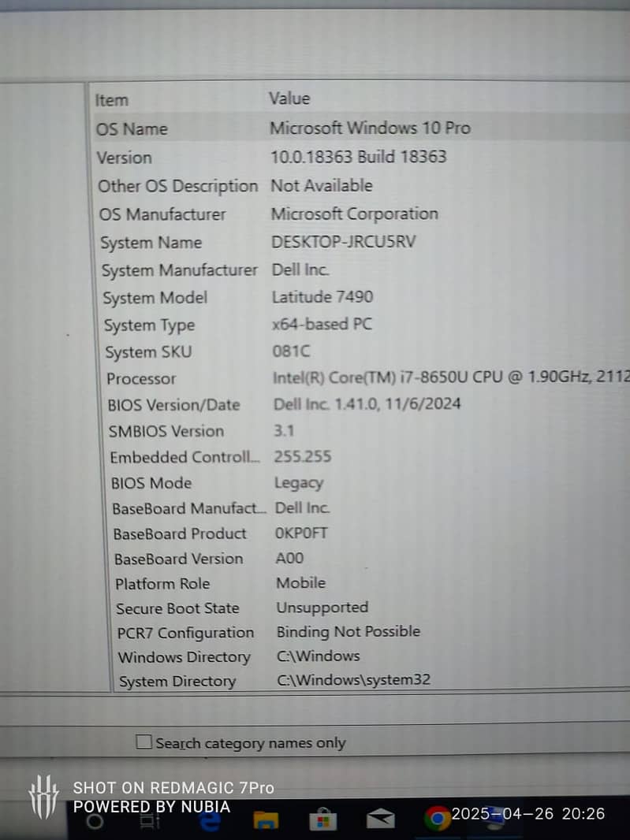Screen dimensions: 630x840
Task: Open File Explorer from the taskbar
Action: [x=266, y=820]
